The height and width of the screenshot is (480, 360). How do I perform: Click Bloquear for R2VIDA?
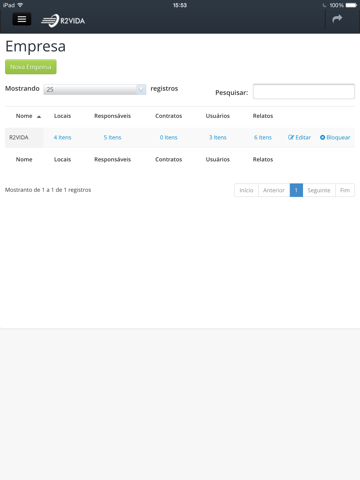coord(335,137)
